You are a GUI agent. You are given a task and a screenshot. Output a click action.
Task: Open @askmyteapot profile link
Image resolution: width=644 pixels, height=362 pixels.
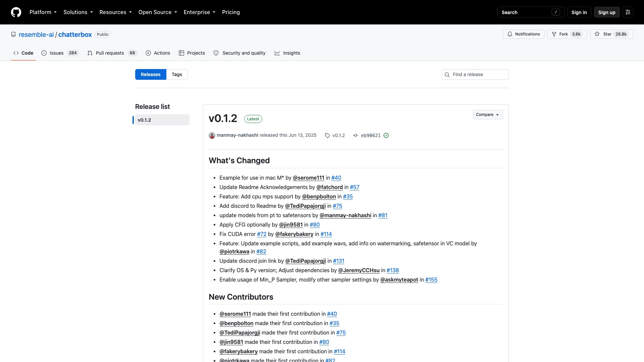(x=399, y=280)
